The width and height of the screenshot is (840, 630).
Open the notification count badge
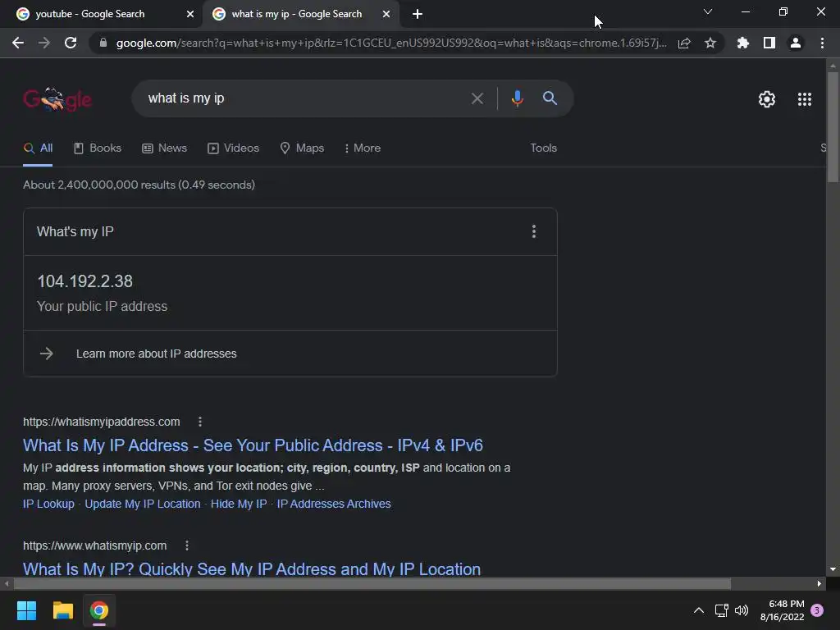pyautogui.click(x=817, y=610)
